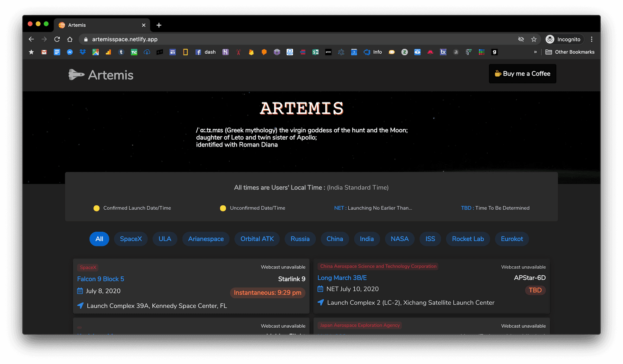This screenshot has width=623, height=364.
Task: Click the TBD badge on APStar-6D
Action: pyautogui.click(x=535, y=291)
